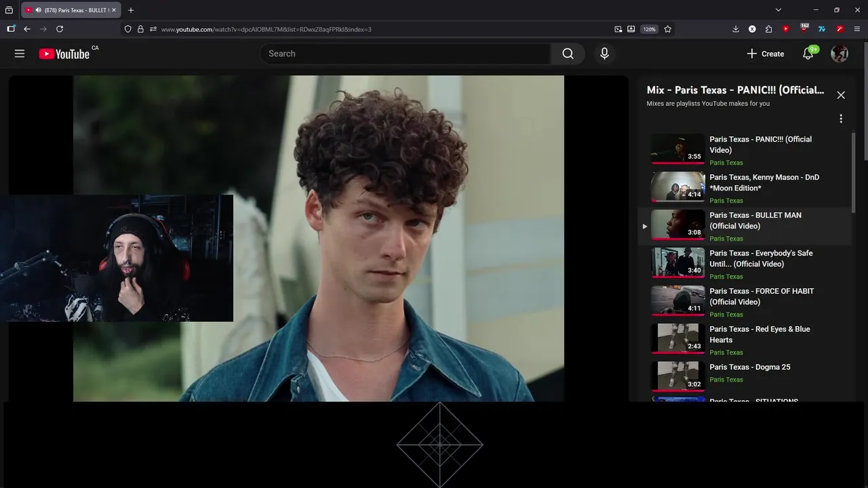Click the Mix - Paris Texas playlist title
Screen dimensions: 868x488
tap(735, 90)
